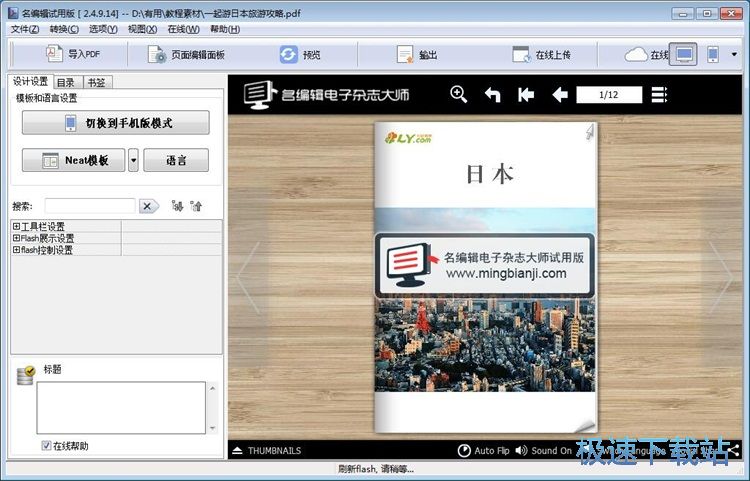Expand the toolbar settings (工具栏设置) tree node

(x=16, y=227)
